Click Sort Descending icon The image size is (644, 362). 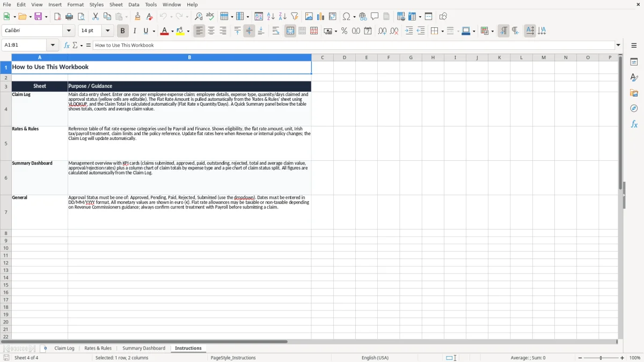coord(283,17)
